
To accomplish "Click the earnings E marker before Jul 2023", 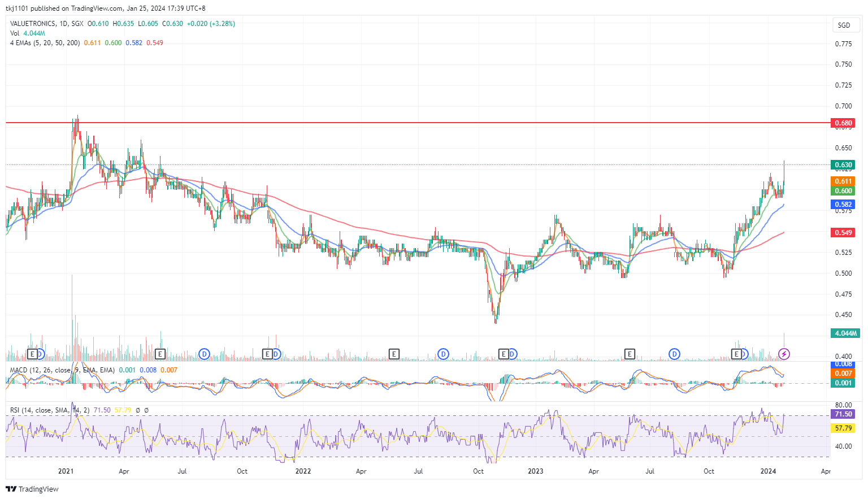I will click(x=630, y=354).
